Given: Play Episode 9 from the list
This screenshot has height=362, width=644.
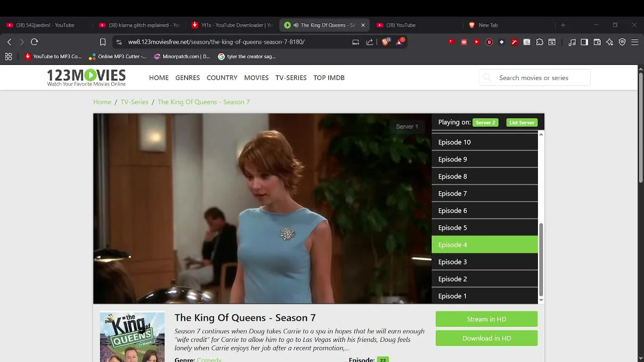Looking at the screenshot, I should (485, 159).
